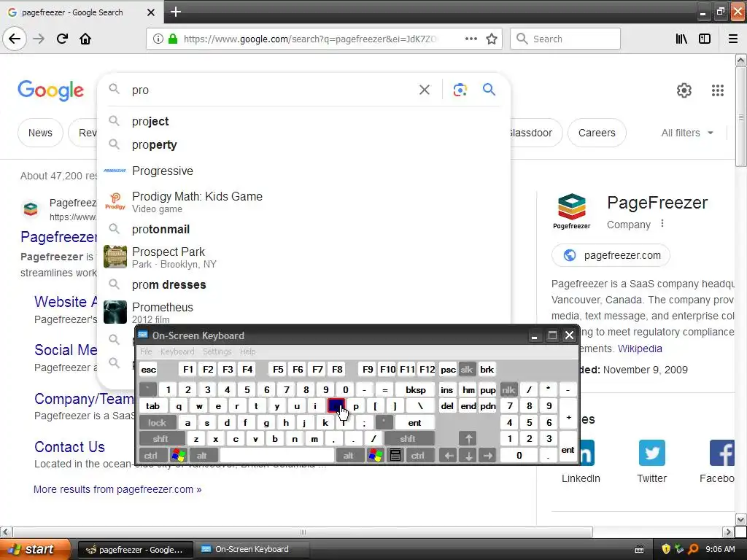Screen dimensions: 747x560
Task: Select the Careers filter chip
Action: click(x=597, y=133)
